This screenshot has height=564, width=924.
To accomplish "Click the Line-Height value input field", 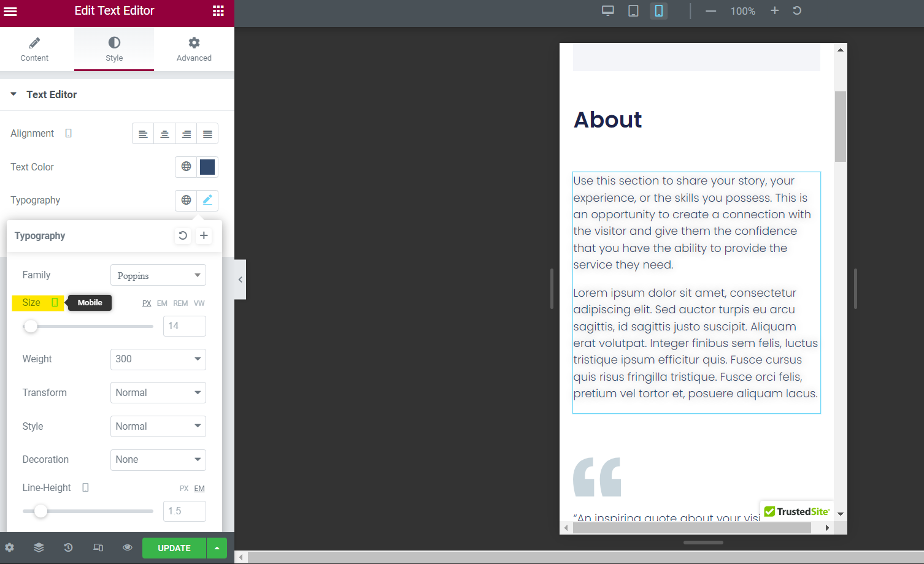I will (184, 511).
